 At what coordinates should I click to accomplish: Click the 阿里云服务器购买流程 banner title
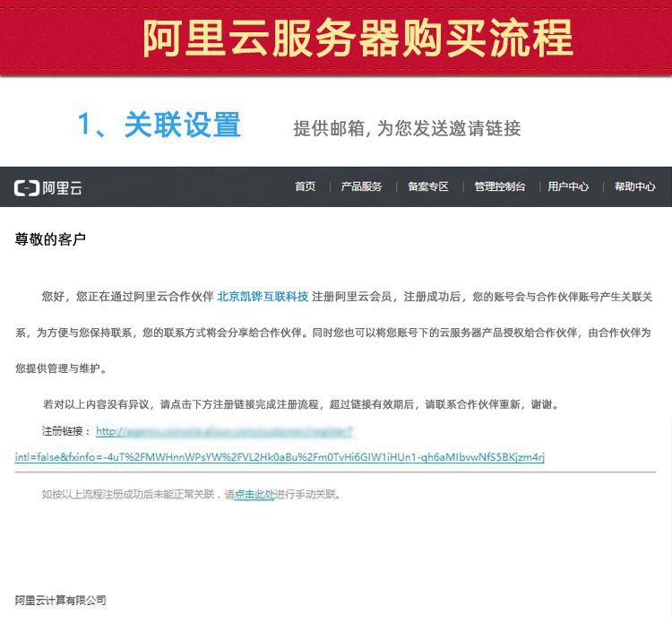[358, 39]
